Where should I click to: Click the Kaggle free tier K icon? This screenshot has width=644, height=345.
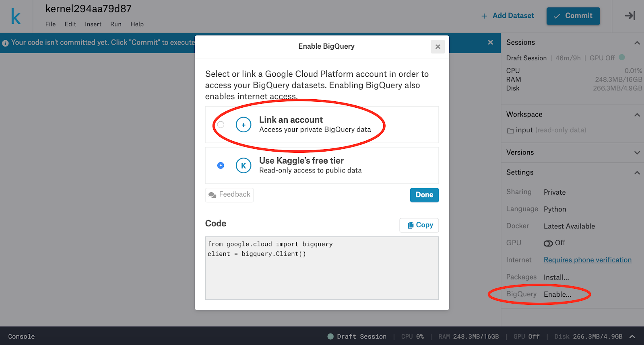[x=244, y=166]
